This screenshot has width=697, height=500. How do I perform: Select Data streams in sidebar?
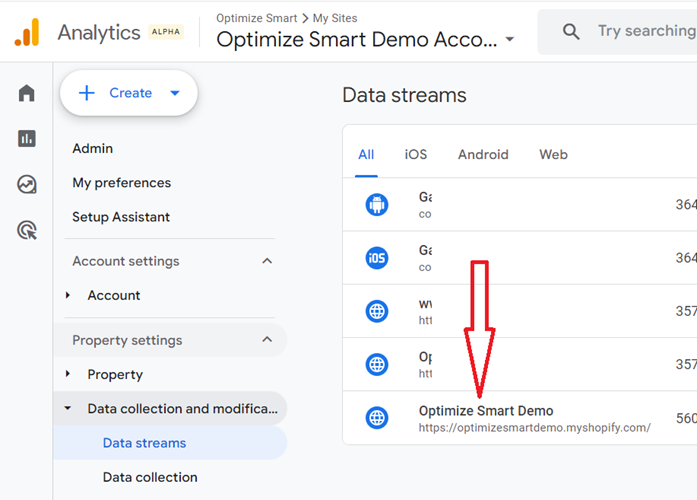tap(170, 443)
